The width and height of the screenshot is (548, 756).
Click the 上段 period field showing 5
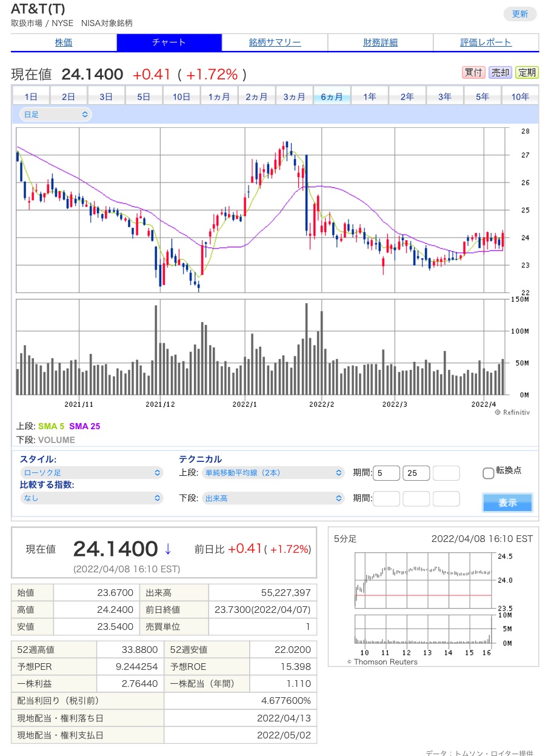click(387, 473)
